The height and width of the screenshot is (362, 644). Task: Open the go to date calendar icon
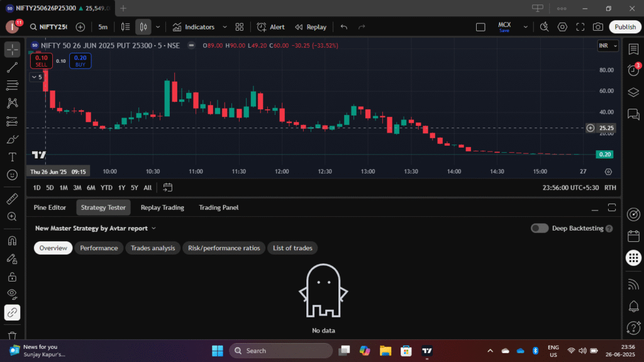pyautogui.click(x=167, y=187)
